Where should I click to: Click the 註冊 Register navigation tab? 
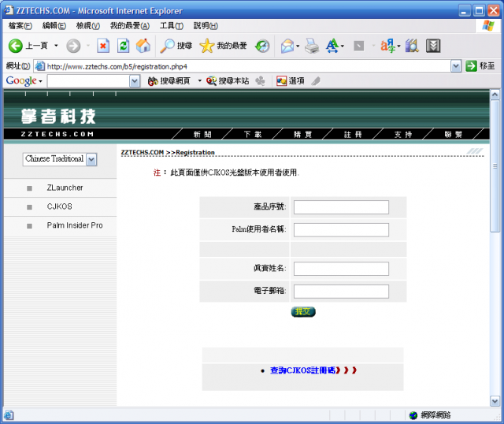pos(353,135)
